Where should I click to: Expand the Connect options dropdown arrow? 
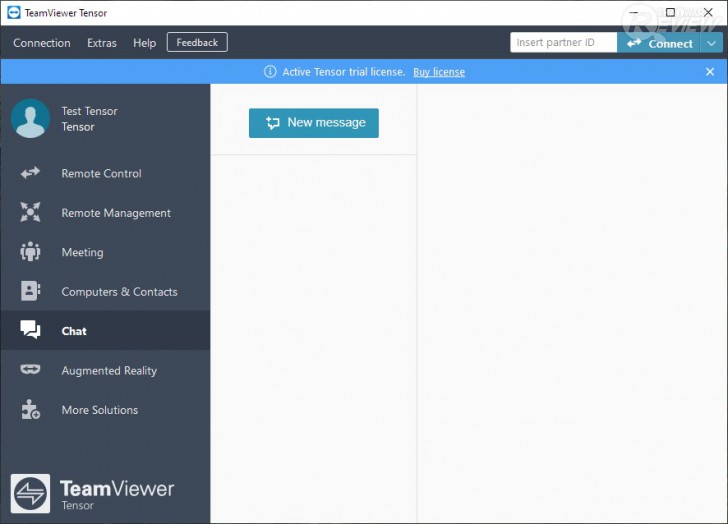pos(711,43)
